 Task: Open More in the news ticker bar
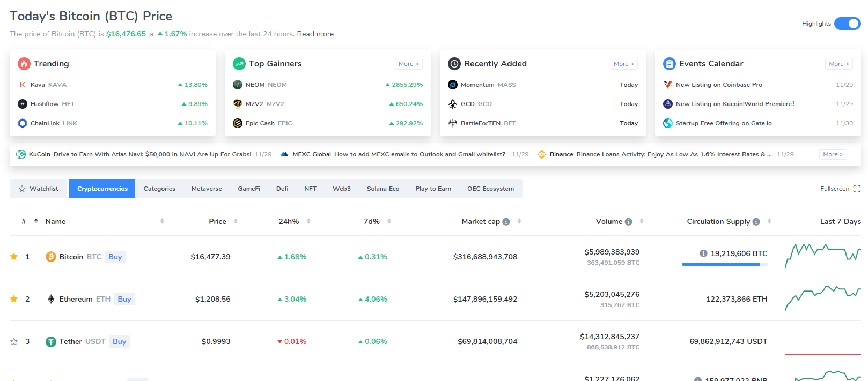point(833,154)
